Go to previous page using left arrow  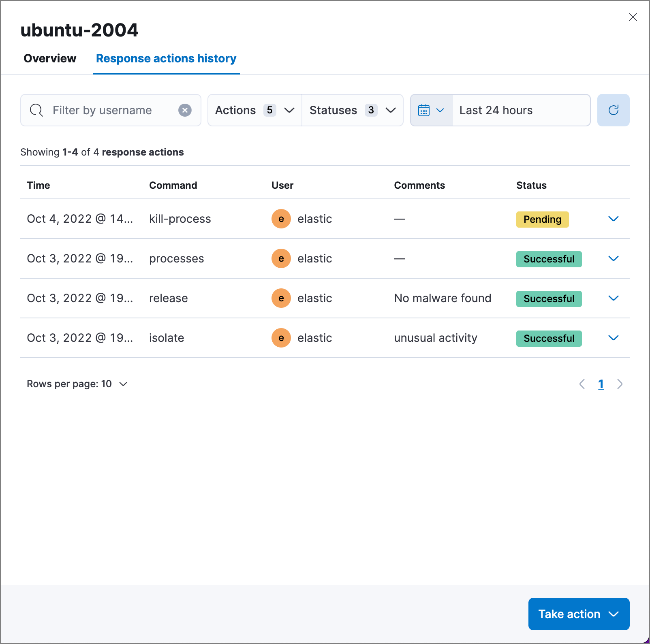click(582, 384)
